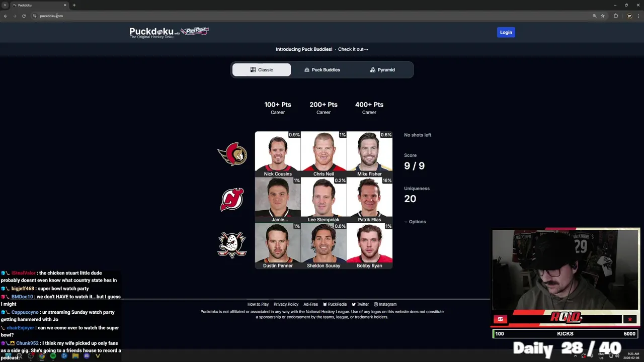Open File Explorer from the taskbar

point(75,356)
